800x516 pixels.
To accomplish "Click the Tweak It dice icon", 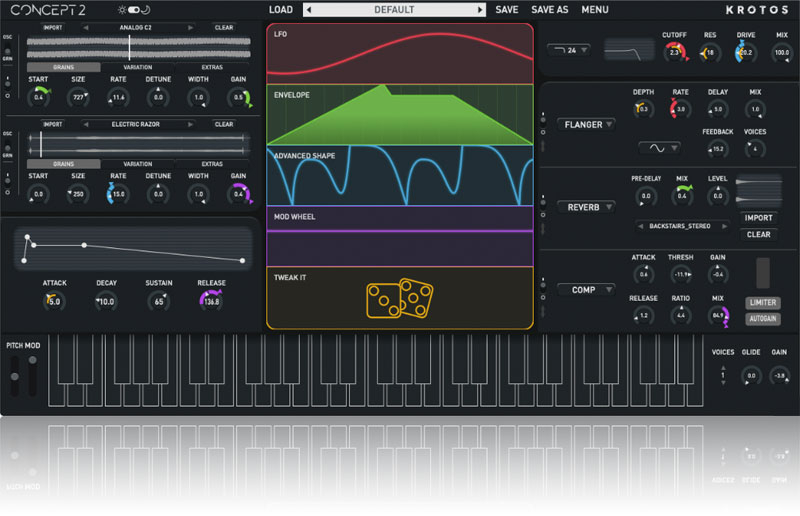I will [x=399, y=299].
